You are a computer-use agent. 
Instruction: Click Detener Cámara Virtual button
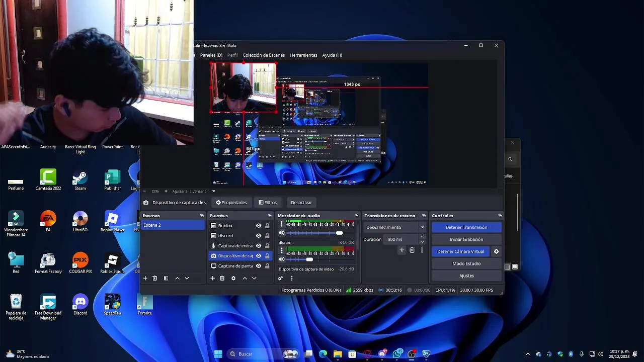(x=460, y=251)
